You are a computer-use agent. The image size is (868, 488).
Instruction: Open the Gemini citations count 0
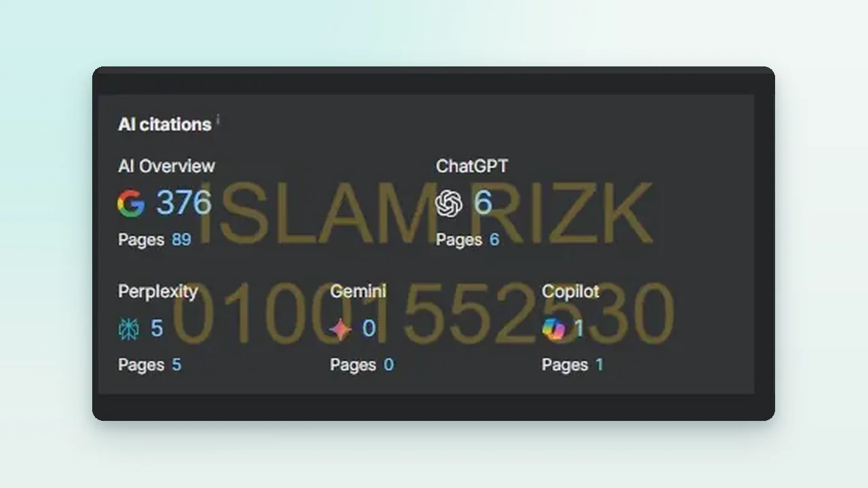pyautogui.click(x=369, y=329)
